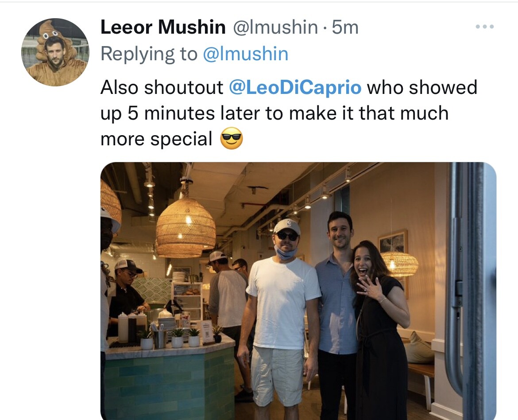Click the large woven pendant lamp in photo

[x=186, y=228]
